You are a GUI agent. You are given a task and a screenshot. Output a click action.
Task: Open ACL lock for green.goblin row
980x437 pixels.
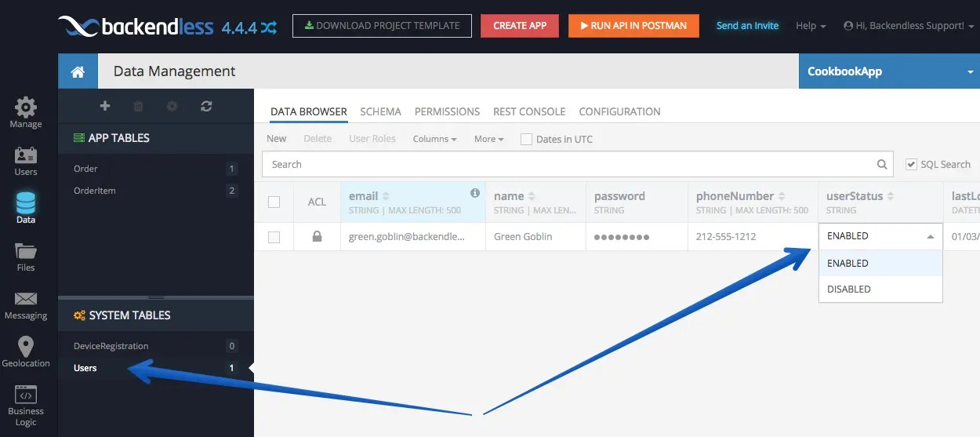tap(317, 236)
